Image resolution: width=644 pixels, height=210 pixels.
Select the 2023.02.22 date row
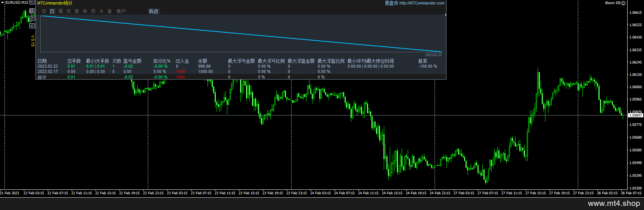48,66
